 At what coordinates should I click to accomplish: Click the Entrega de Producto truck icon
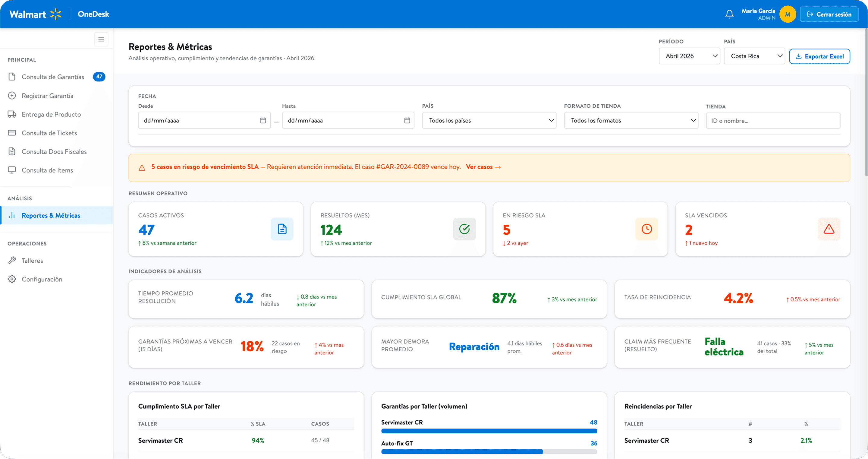pos(12,114)
